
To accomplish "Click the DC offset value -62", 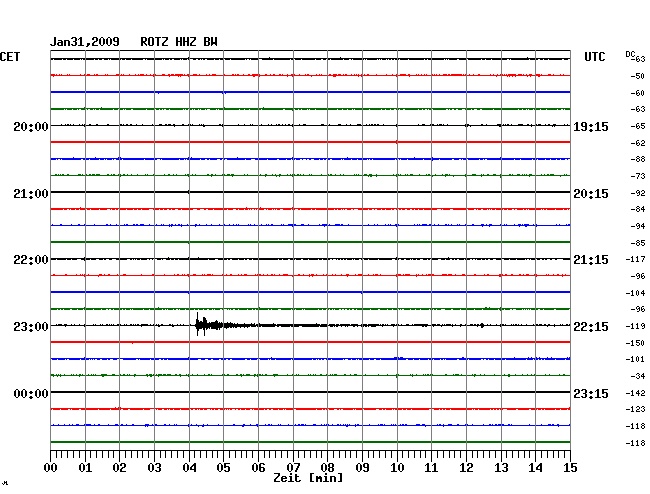I will [x=637, y=143].
